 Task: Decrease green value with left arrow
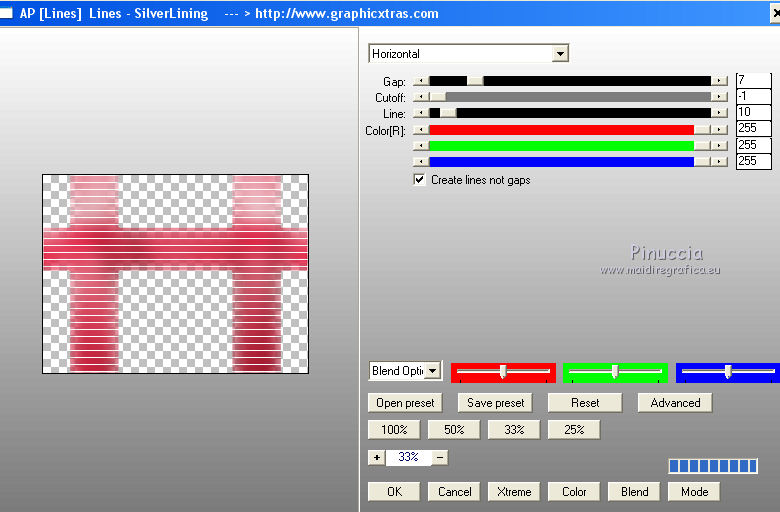421,146
